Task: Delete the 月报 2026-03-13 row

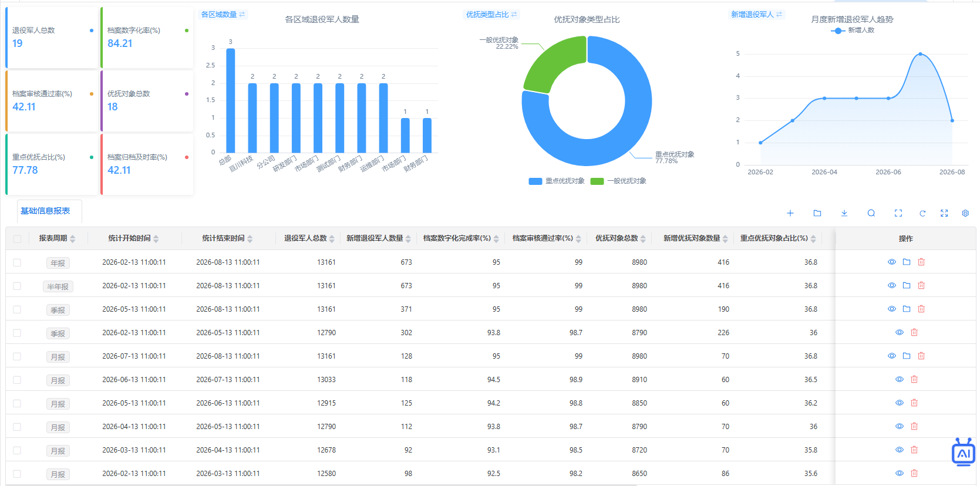Action: coord(914,450)
